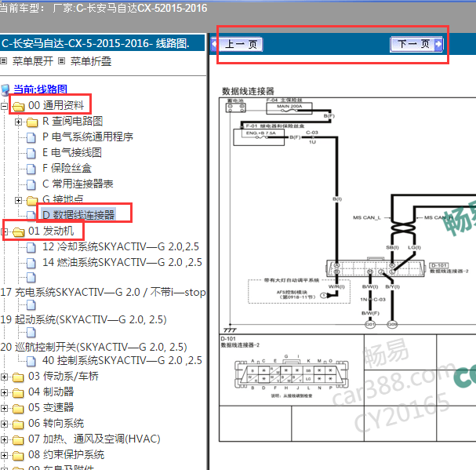Screen dimensions: 476x470
Task: Open R 查阅电路图 tree item
Action: [73, 121]
